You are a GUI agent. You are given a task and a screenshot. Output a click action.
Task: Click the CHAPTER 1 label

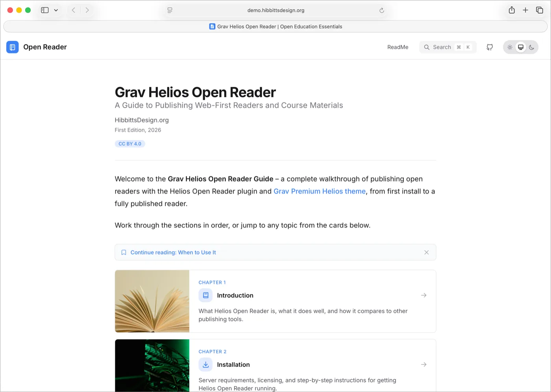pos(212,283)
